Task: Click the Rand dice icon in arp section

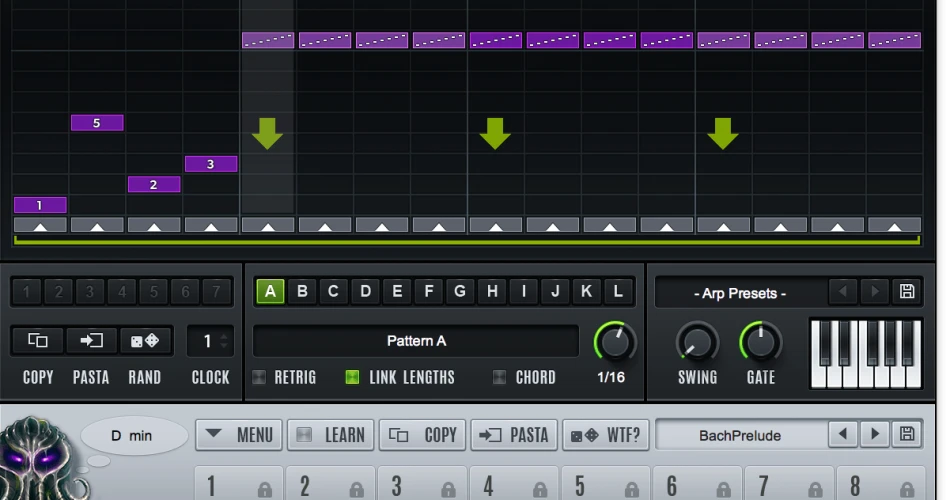Action: point(145,341)
